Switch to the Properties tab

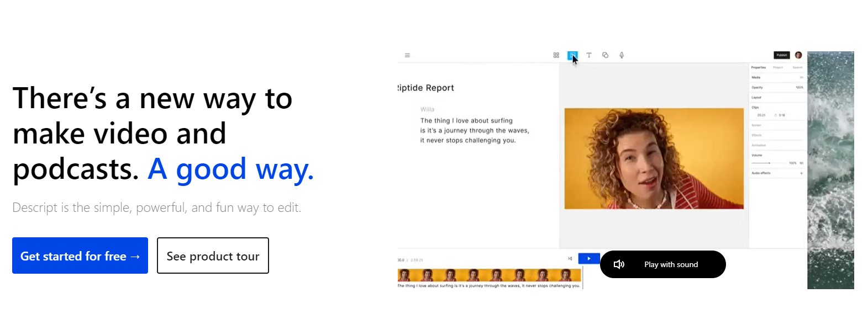point(759,67)
